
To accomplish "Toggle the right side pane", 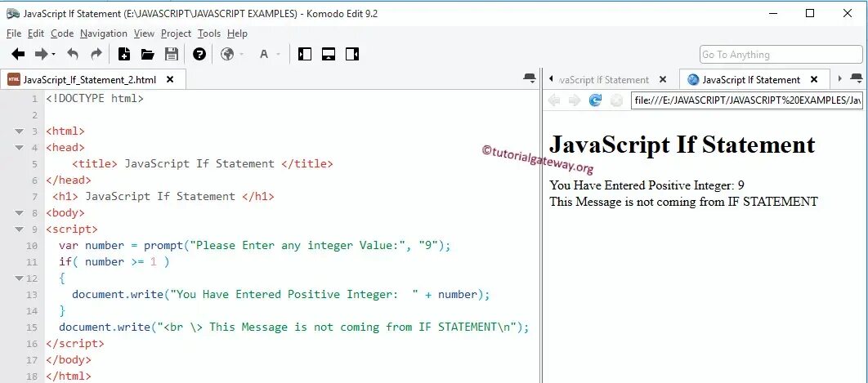I will pos(352,54).
